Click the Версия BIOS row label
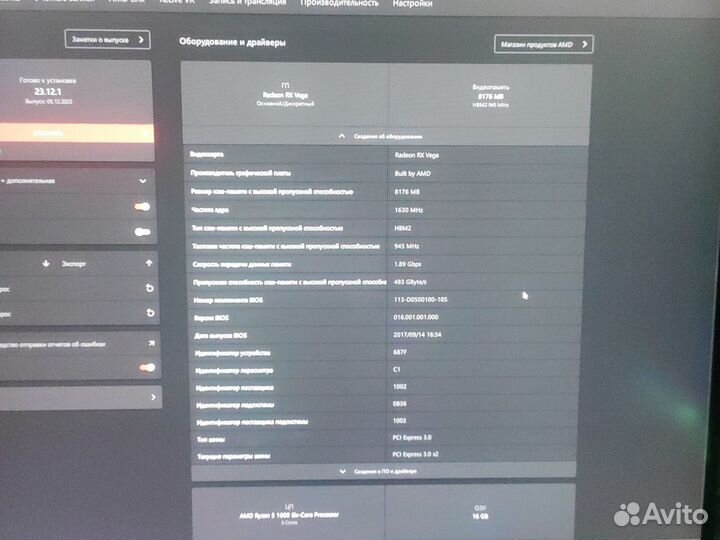Screen dimensions: 720x540 point(211,318)
